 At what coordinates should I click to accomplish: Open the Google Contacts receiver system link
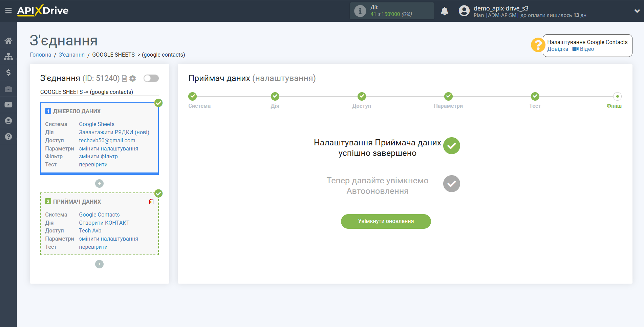100,214
